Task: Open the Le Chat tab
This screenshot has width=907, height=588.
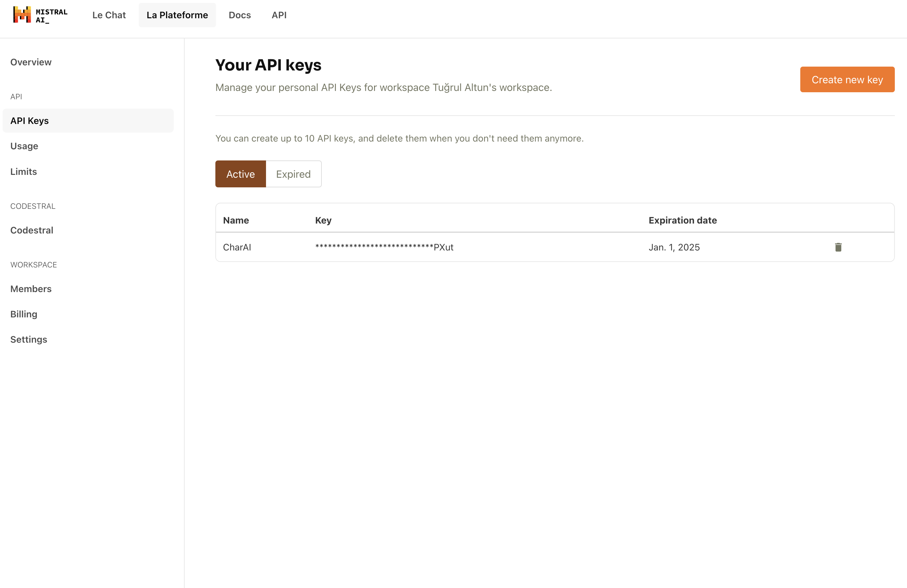Action: click(x=109, y=15)
